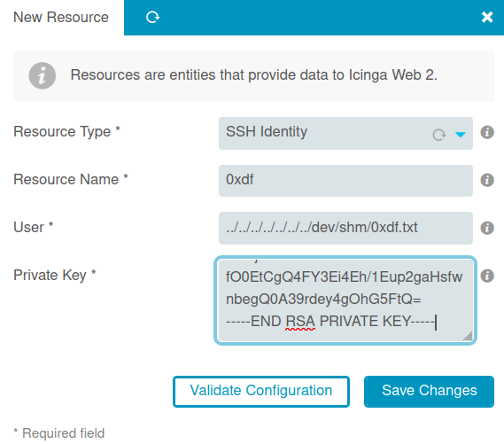This screenshot has height=444, width=504.
Task: Close the New Resource panel
Action: (487, 17)
